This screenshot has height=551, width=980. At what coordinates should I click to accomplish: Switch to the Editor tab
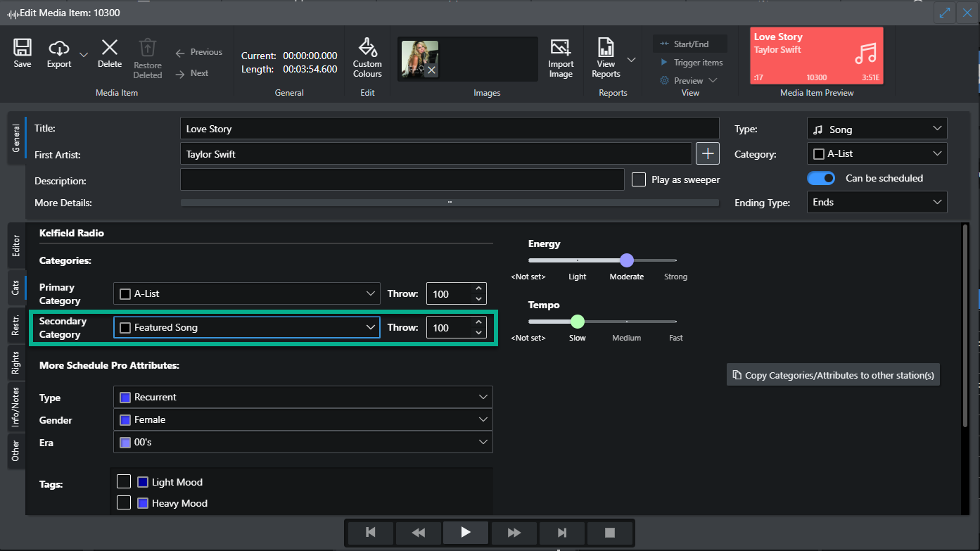click(x=16, y=246)
